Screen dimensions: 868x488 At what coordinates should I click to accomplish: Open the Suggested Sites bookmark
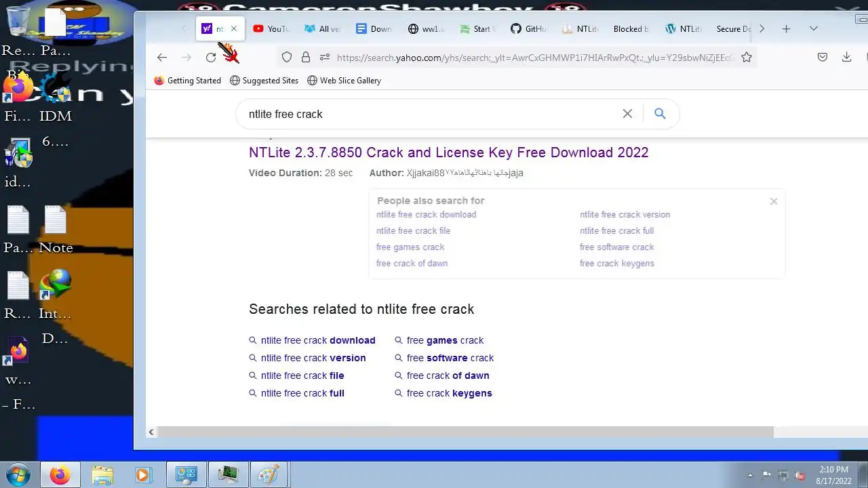[x=264, y=80]
